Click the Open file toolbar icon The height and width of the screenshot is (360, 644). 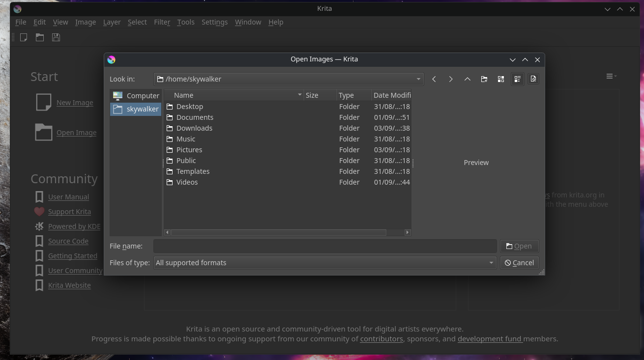pyautogui.click(x=40, y=37)
